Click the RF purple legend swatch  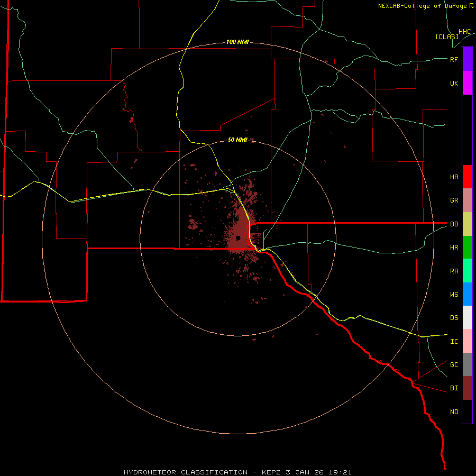(467, 59)
